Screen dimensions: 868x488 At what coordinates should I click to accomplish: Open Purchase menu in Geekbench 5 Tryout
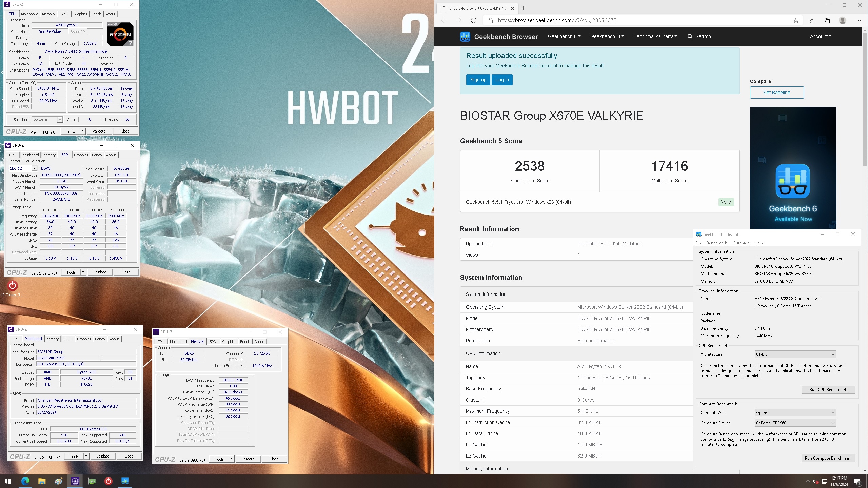[x=741, y=243]
